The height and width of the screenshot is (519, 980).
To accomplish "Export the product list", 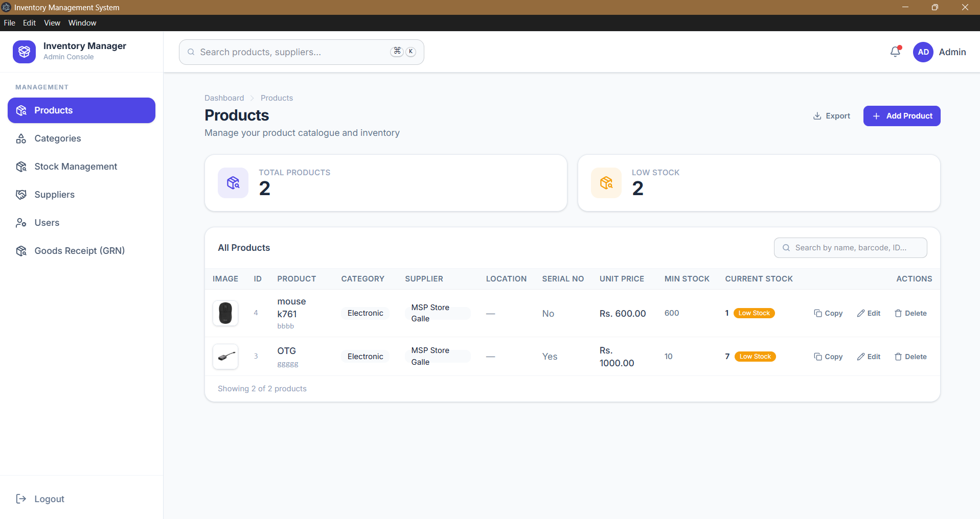I will pyautogui.click(x=832, y=116).
